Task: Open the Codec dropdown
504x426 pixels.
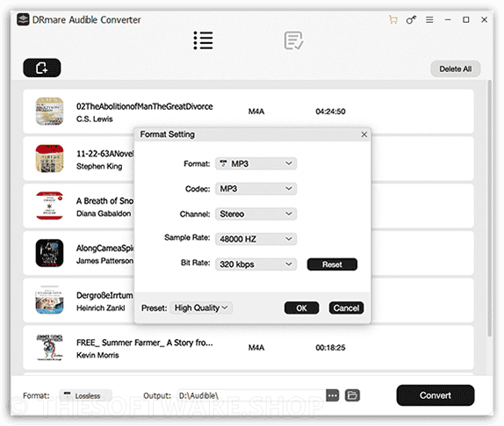Action: point(256,189)
